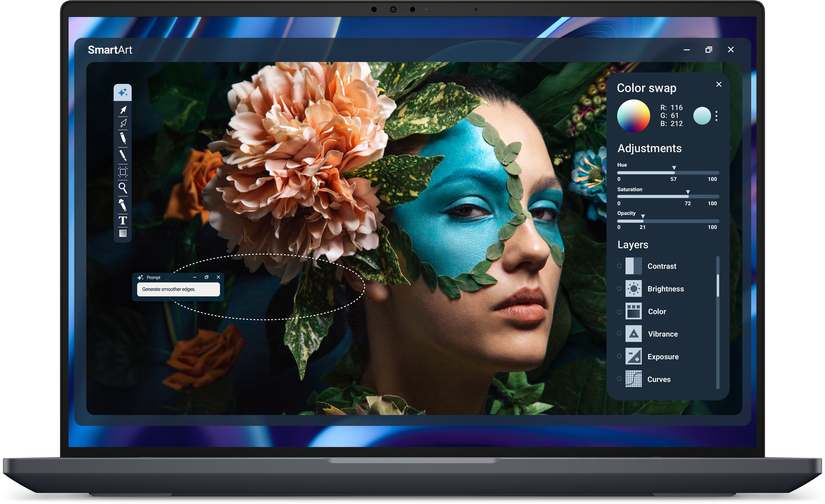Image resolution: width=825 pixels, height=504 pixels.
Task: Click the Hue slider handle marker
Action: [674, 168]
